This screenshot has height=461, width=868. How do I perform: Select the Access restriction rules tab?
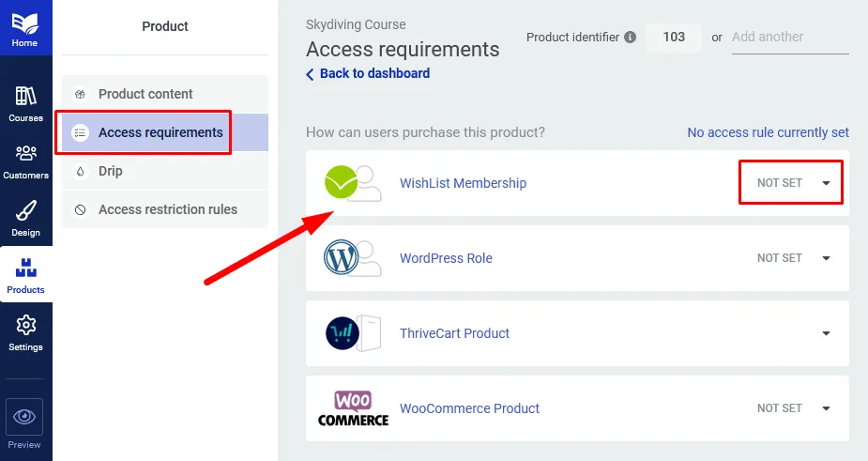click(x=165, y=209)
